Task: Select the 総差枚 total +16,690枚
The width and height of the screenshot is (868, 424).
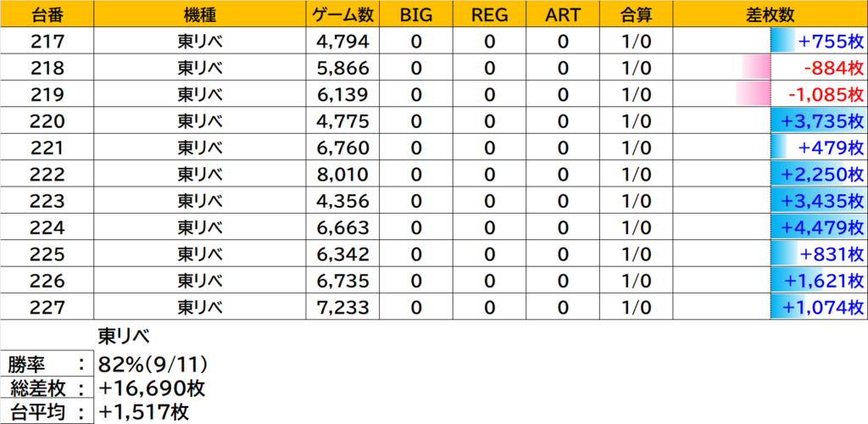Action: pos(153,389)
